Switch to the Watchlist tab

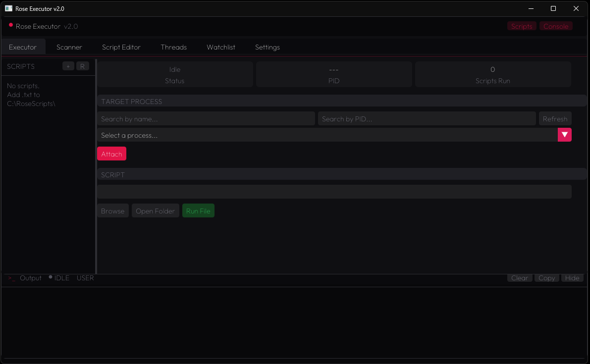click(x=221, y=47)
